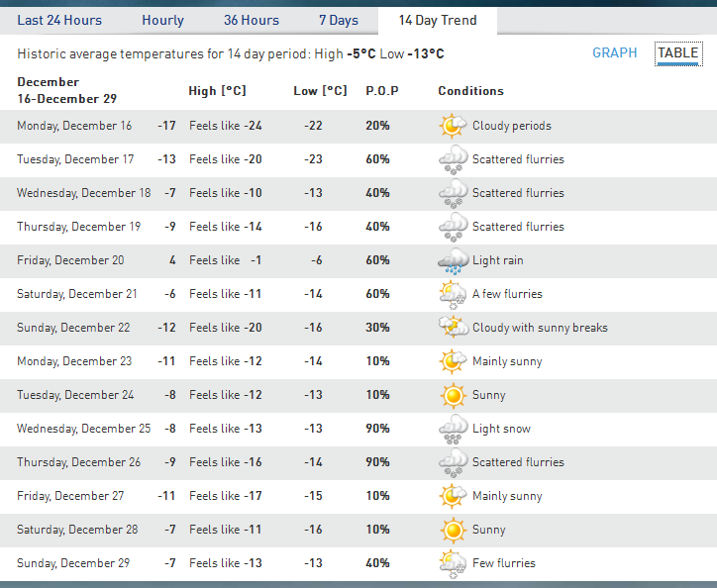The width and height of the screenshot is (717, 588).
Task: Click the Wednesday December 25 light snow icon
Action: click(x=453, y=429)
